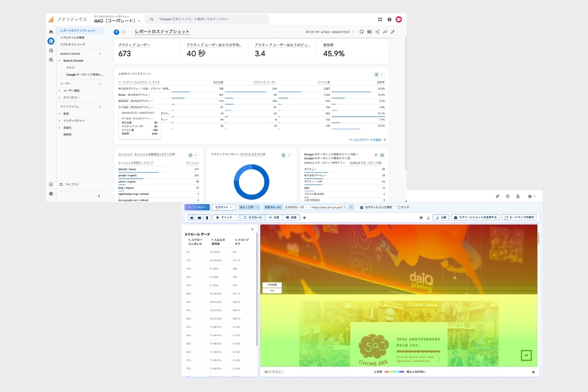The width and height of the screenshot is (588, 392).
Task: Click the annotations note icon in Analytics header
Action: pyautogui.click(x=362, y=32)
